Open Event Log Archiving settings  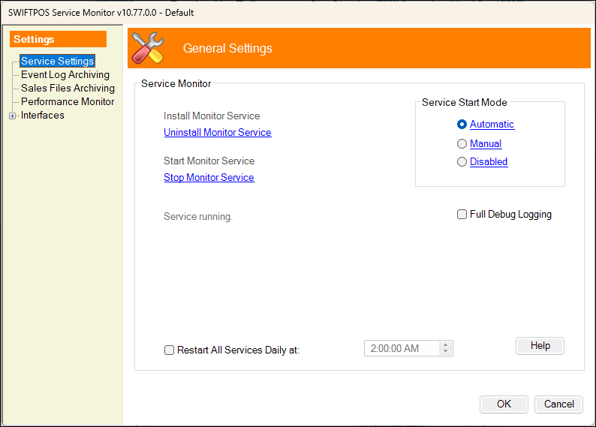coord(65,75)
